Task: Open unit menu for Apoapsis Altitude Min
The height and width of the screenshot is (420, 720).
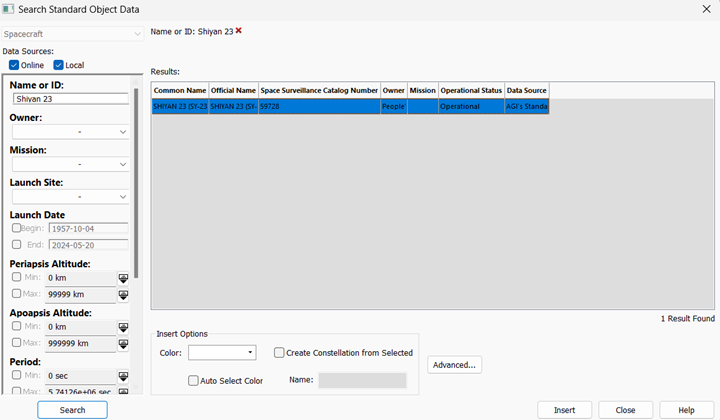Action: tap(123, 327)
